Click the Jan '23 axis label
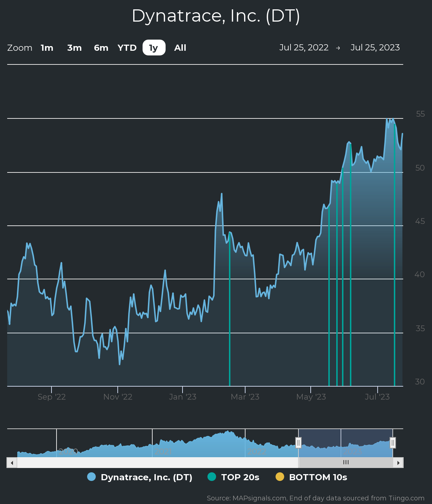This screenshot has width=432, height=504. tap(183, 397)
